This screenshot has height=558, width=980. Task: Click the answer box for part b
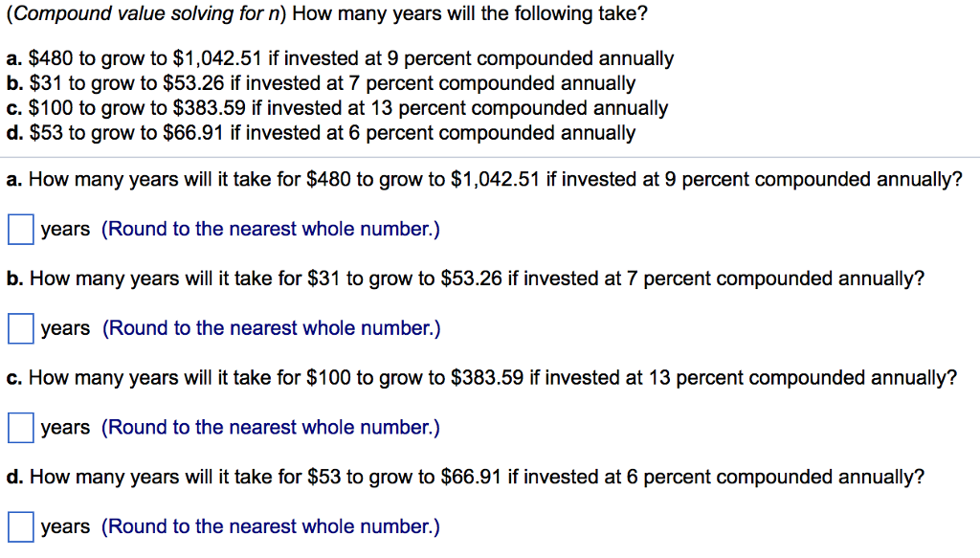pyautogui.click(x=18, y=327)
